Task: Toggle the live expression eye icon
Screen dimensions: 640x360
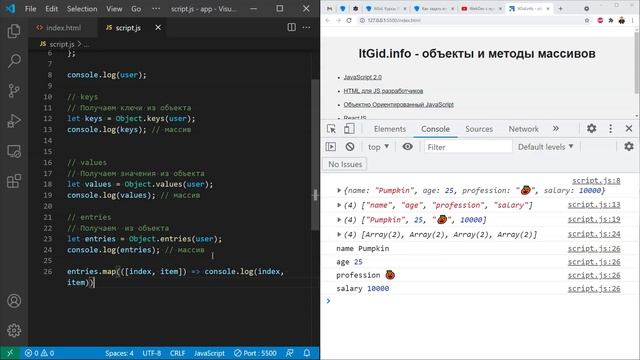Action: [407, 147]
